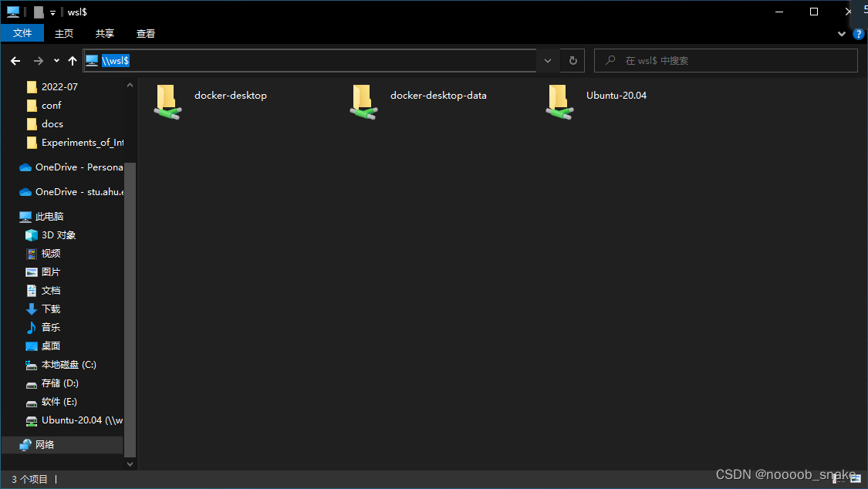Image resolution: width=868 pixels, height=489 pixels.
Task: Click the 桌面 desktop icon
Action: [32, 346]
